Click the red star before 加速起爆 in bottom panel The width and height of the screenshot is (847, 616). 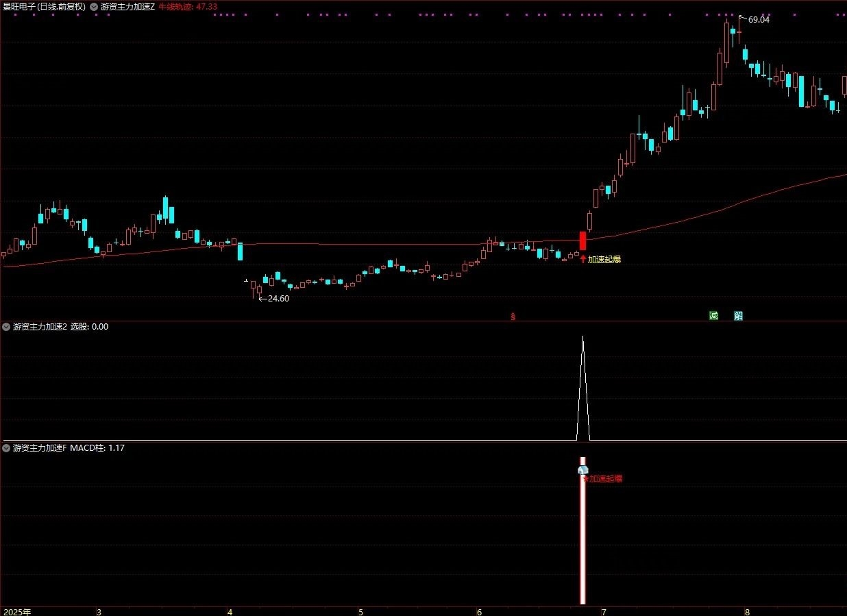[x=586, y=479]
